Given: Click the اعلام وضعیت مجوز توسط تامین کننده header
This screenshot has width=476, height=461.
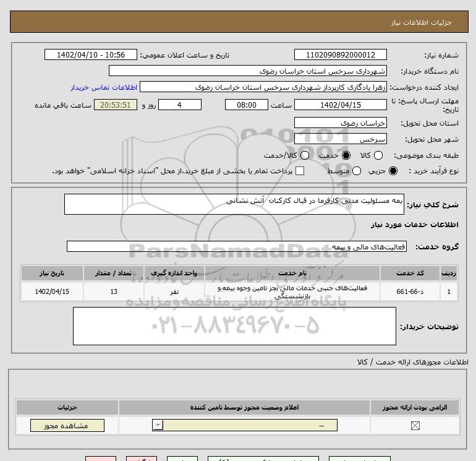Looking at the screenshot, I should 244,407.
